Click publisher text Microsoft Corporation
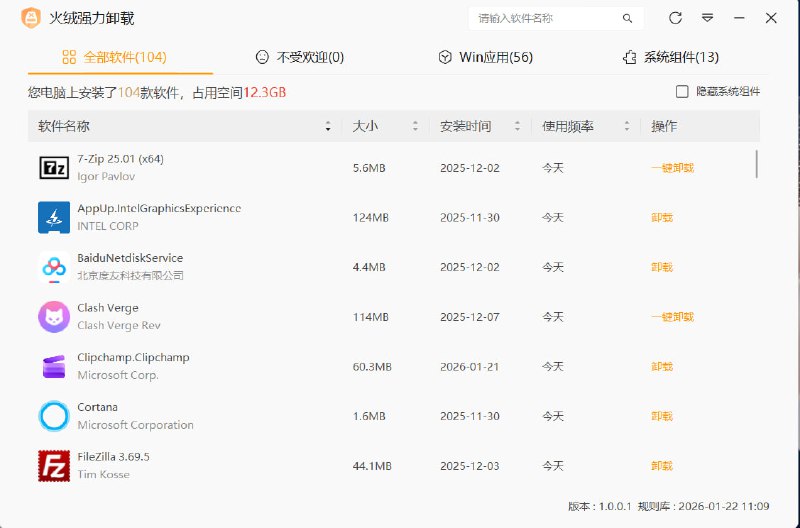The height and width of the screenshot is (528, 800). click(x=135, y=425)
